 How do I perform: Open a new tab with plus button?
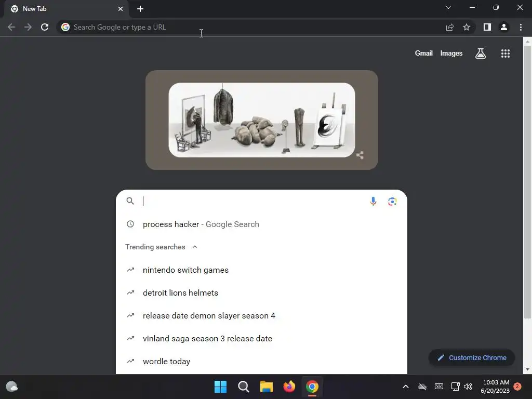tap(140, 9)
